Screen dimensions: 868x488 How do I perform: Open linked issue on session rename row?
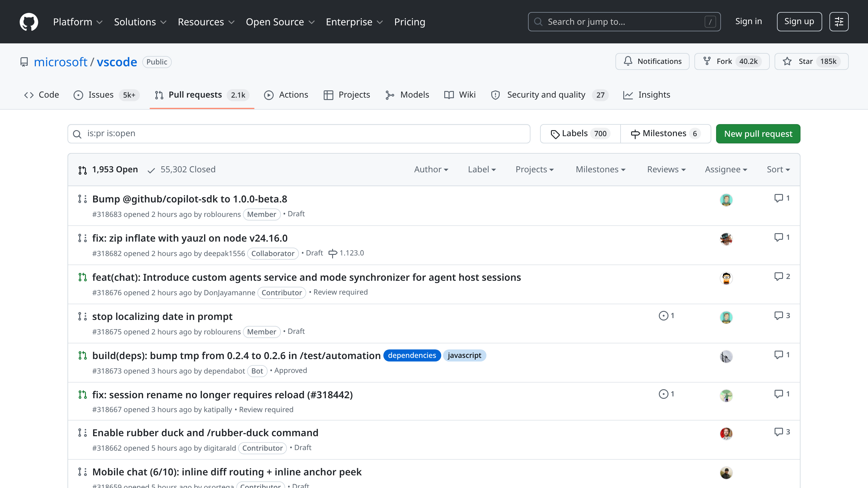(x=666, y=394)
